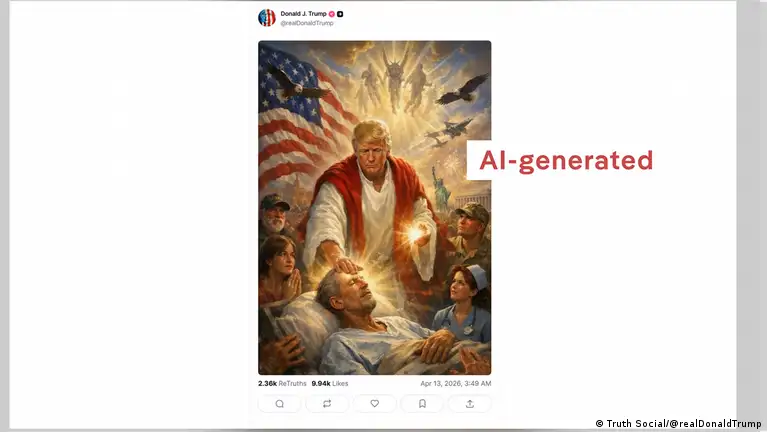ReTruth the post using the arrows icon
This screenshot has height=432, width=767.
(x=327, y=404)
